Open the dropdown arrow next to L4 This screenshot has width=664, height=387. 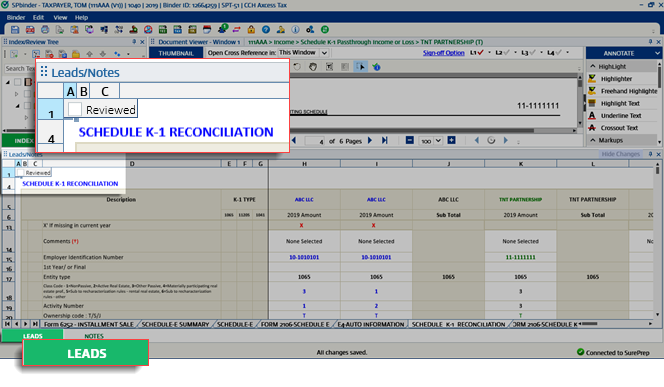pyautogui.click(x=567, y=53)
